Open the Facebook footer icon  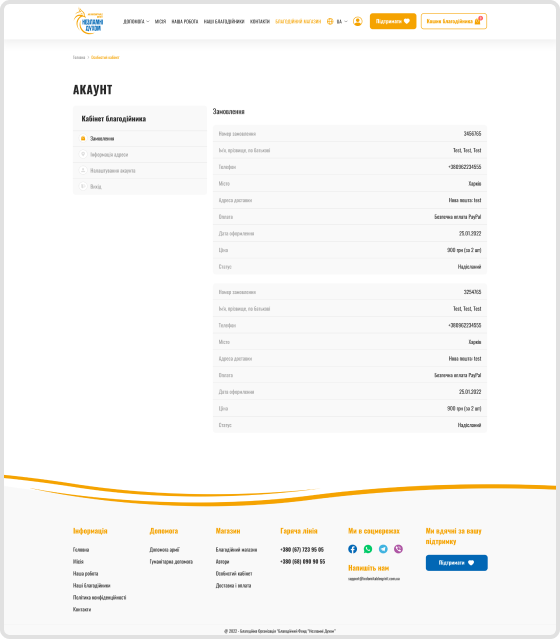coord(353,549)
